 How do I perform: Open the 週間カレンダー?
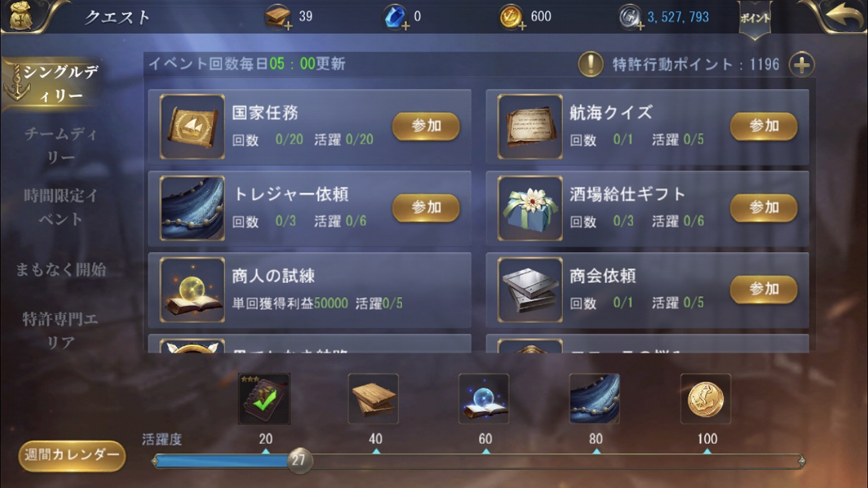pos(72,455)
